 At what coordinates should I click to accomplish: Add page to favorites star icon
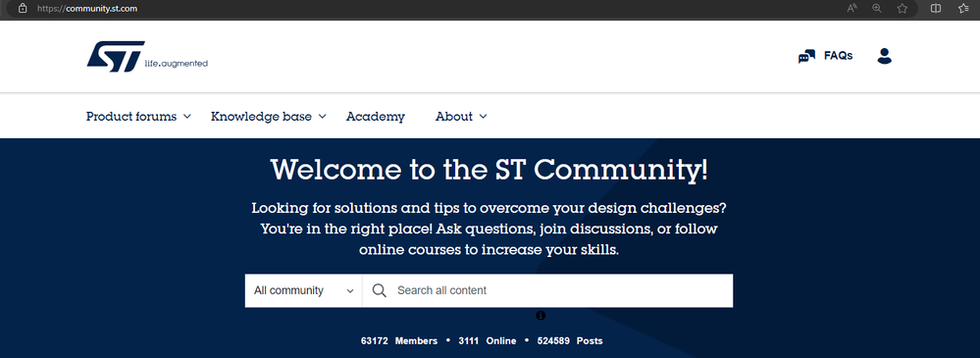click(x=902, y=8)
